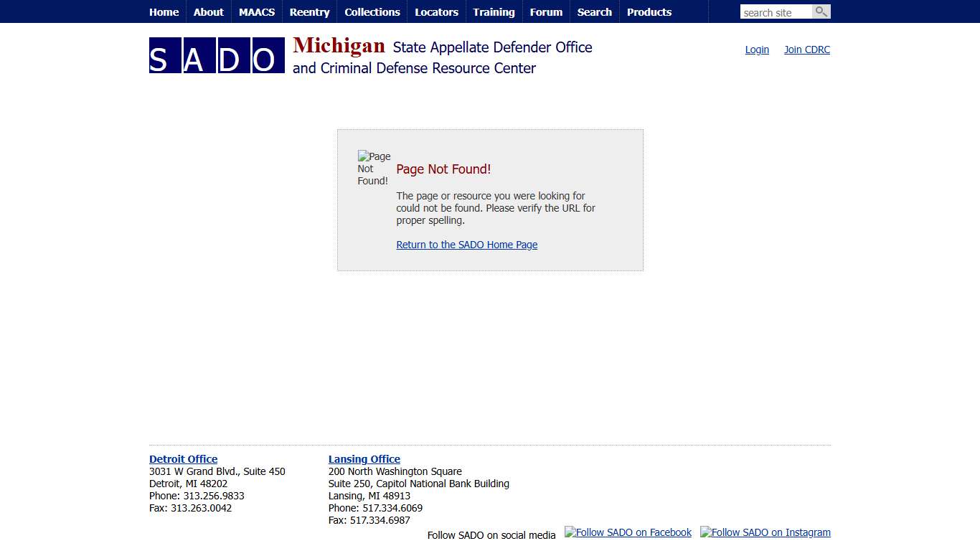Click the SADO logo
Viewport: 980px width, 551px height.
coord(216,55)
